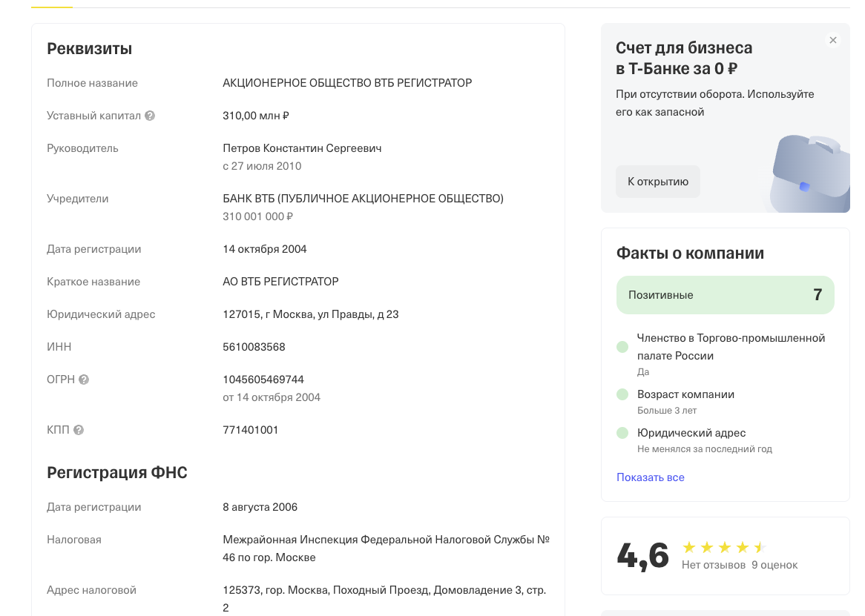Select the ИНН value 5610083568
The width and height of the screenshot is (865, 616).
click(x=254, y=347)
